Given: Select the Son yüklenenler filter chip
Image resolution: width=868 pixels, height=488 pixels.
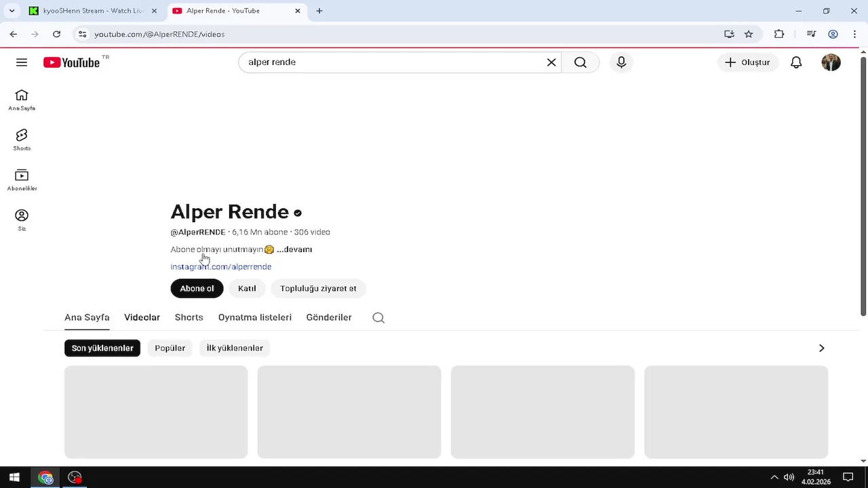Looking at the screenshot, I should click(102, 348).
